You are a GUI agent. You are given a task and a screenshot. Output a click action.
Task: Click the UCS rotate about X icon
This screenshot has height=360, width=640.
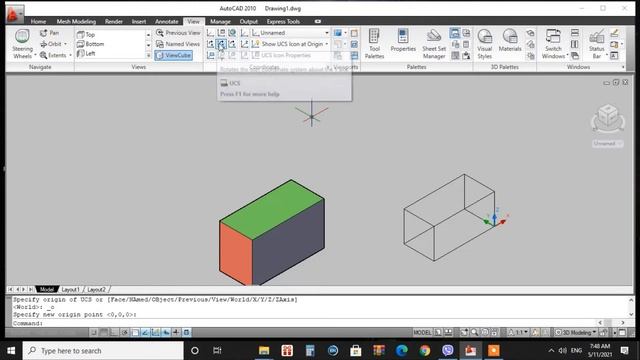pos(210,44)
